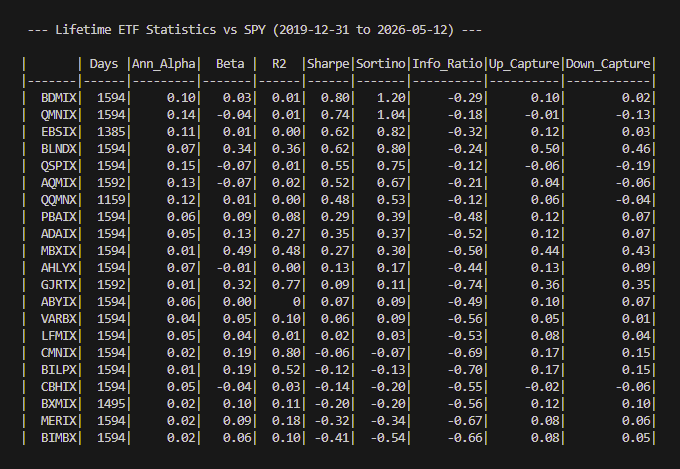
Task: Select the EBSIX ticker label
Action: (x=59, y=132)
